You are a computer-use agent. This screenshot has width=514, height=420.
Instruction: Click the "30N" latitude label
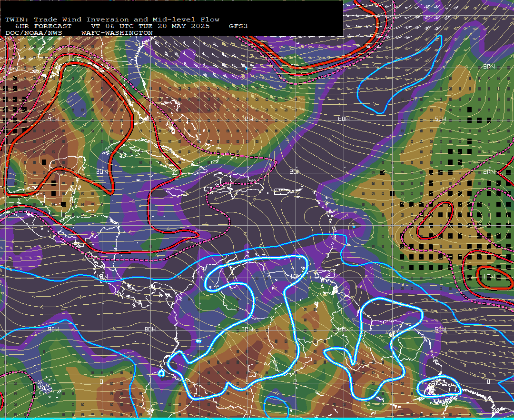(489, 67)
